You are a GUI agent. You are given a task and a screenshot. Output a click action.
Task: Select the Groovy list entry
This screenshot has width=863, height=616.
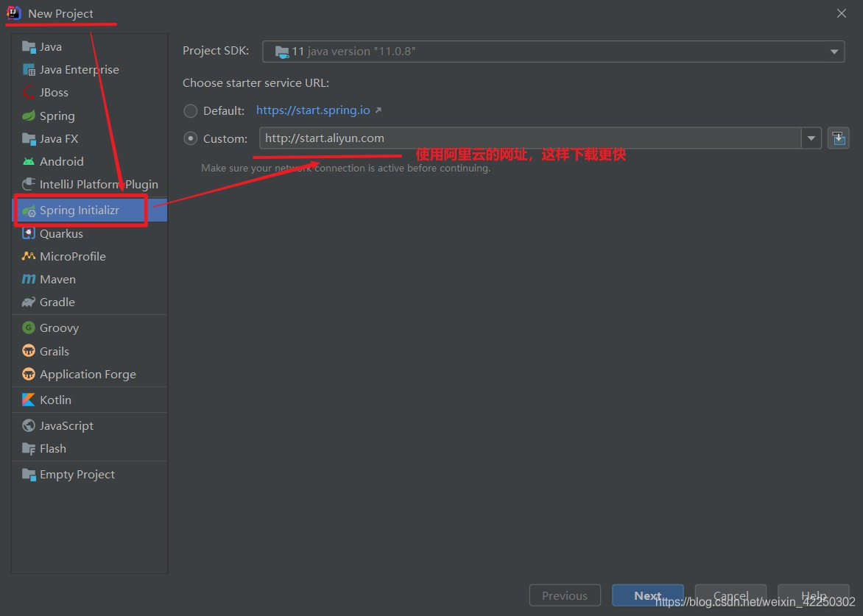click(x=90, y=328)
